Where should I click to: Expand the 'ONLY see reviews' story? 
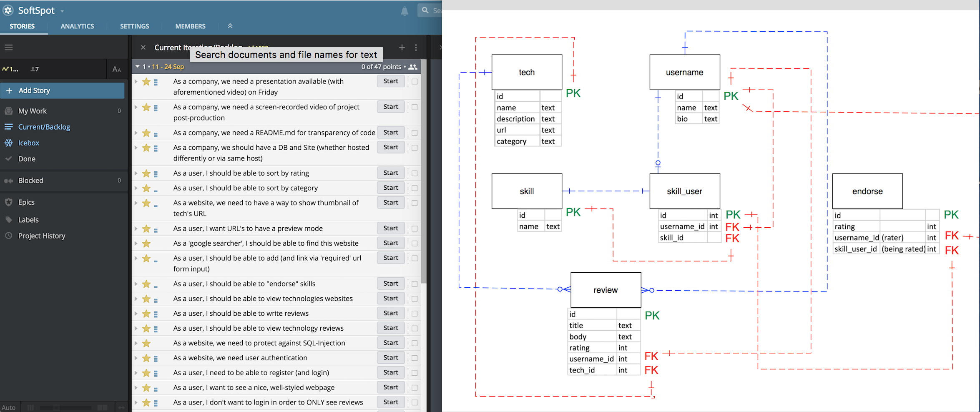136,402
